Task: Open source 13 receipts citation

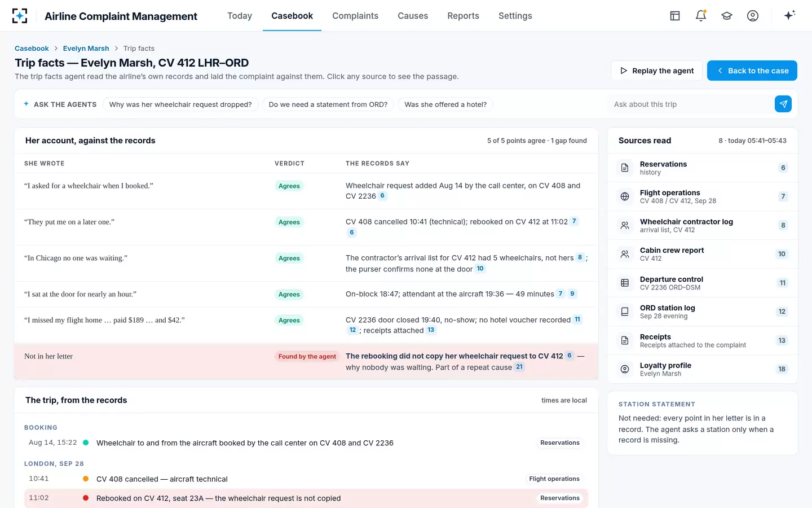Action: tap(431, 330)
